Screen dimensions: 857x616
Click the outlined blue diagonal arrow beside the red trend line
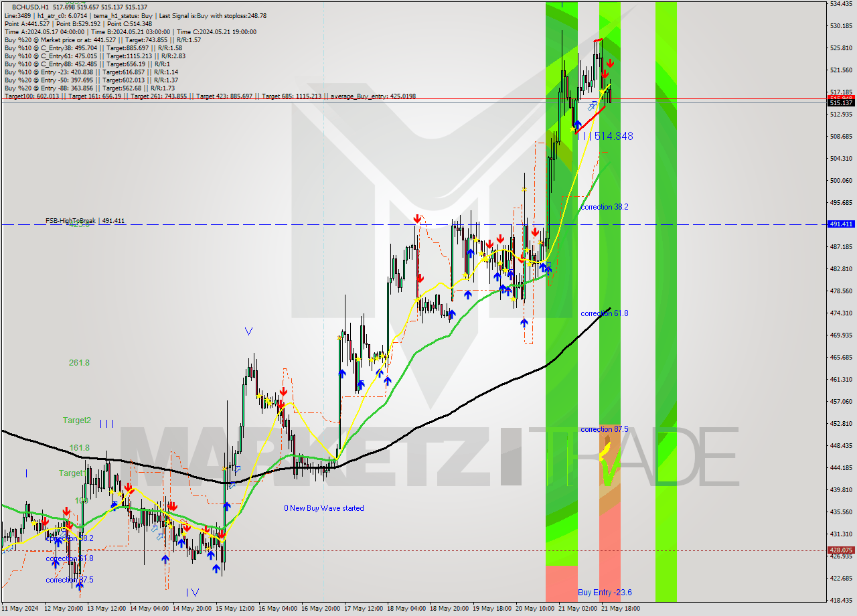pyautogui.click(x=592, y=106)
